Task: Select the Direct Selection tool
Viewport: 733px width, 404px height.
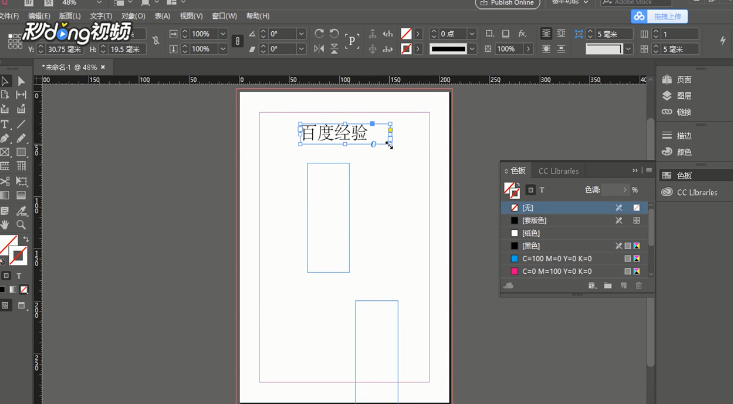Action: tap(22, 82)
